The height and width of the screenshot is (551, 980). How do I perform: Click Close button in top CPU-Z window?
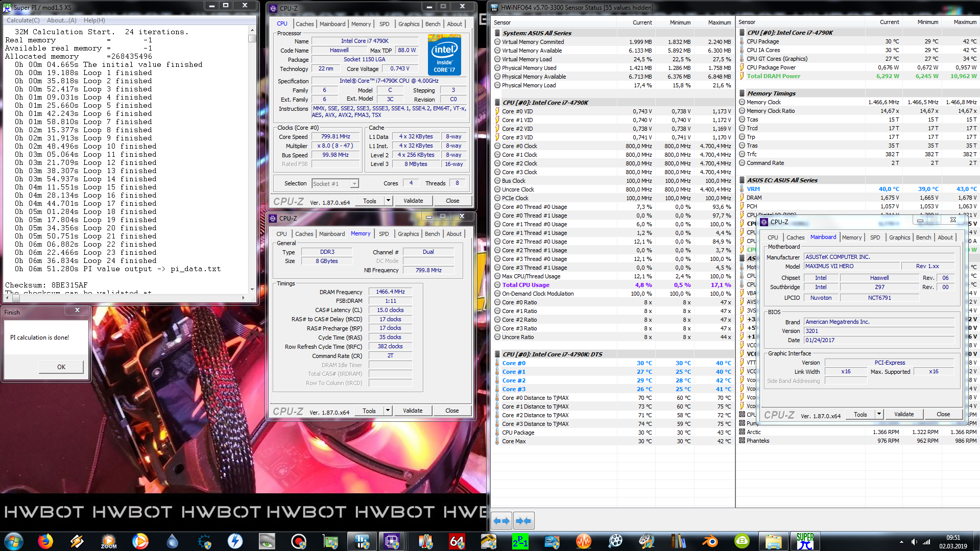point(452,201)
